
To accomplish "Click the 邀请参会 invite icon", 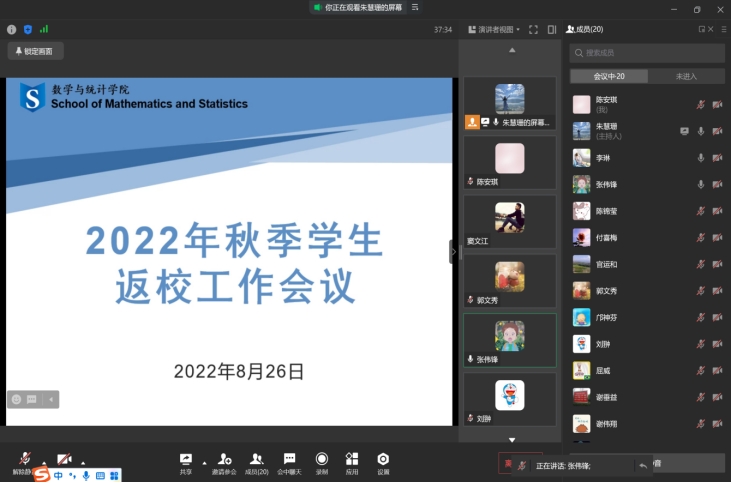I will click(x=224, y=461).
